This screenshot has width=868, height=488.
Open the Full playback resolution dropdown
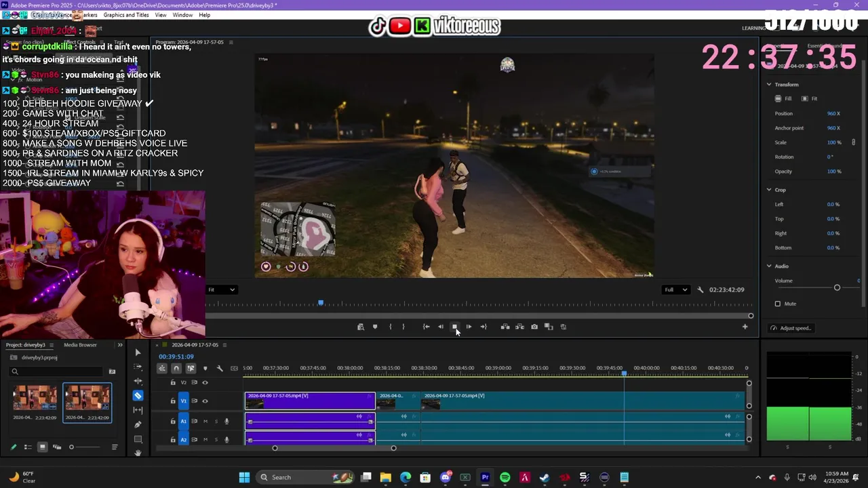click(675, 289)
